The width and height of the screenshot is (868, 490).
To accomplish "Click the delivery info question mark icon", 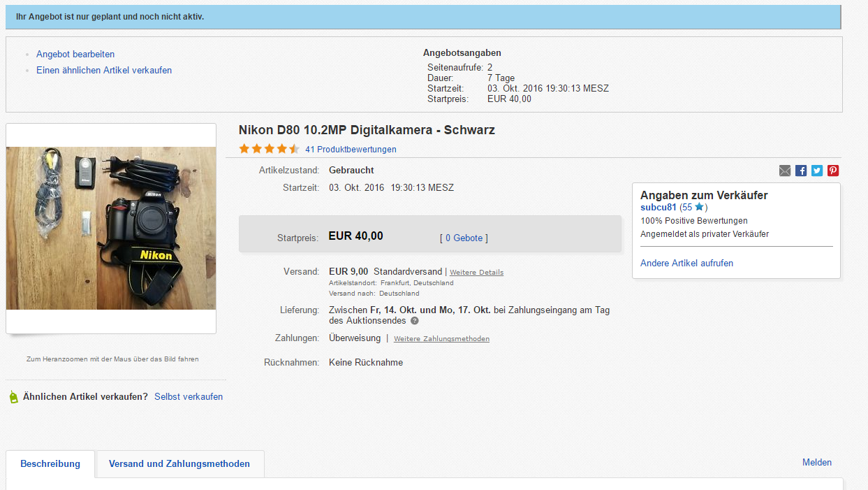I will pyautogui.click(x=415, y=321).
